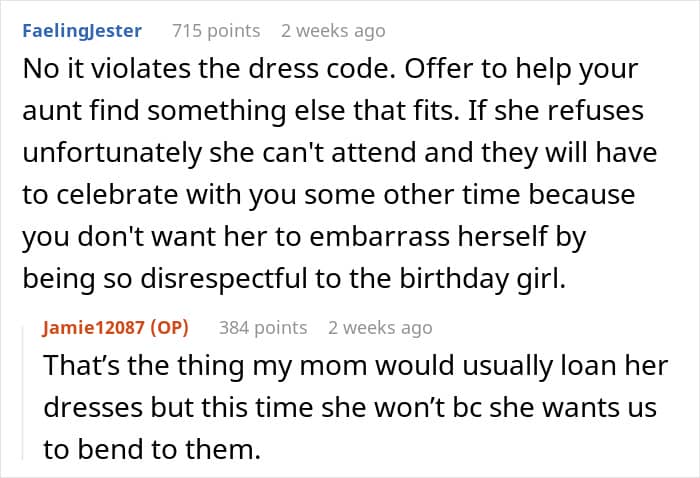Click the (OP) tag after Jamie12087
This screenshot has width=700, height=478.
tap(169, 328)
